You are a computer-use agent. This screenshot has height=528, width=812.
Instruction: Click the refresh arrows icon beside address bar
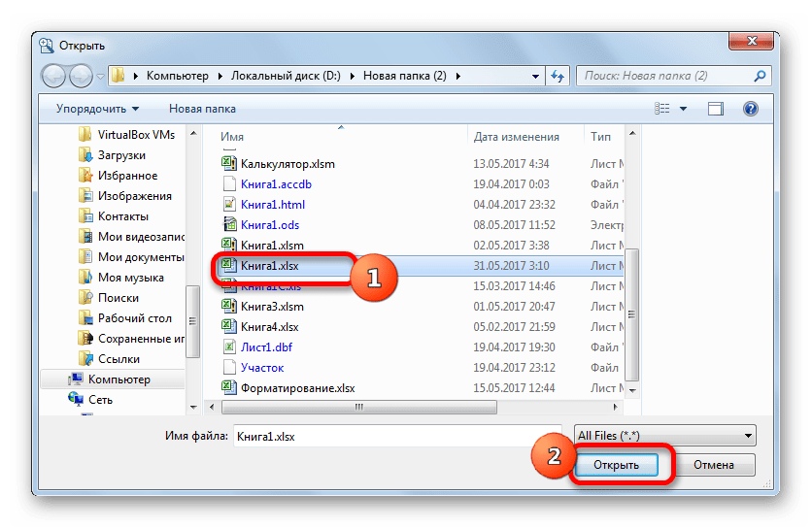click(558, 75)
